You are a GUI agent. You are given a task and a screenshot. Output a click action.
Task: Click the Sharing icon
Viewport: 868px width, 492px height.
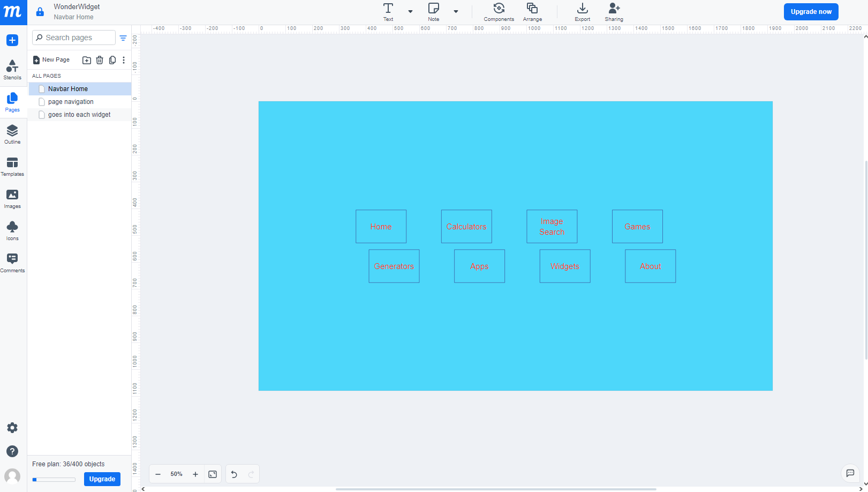click(614, 12)
